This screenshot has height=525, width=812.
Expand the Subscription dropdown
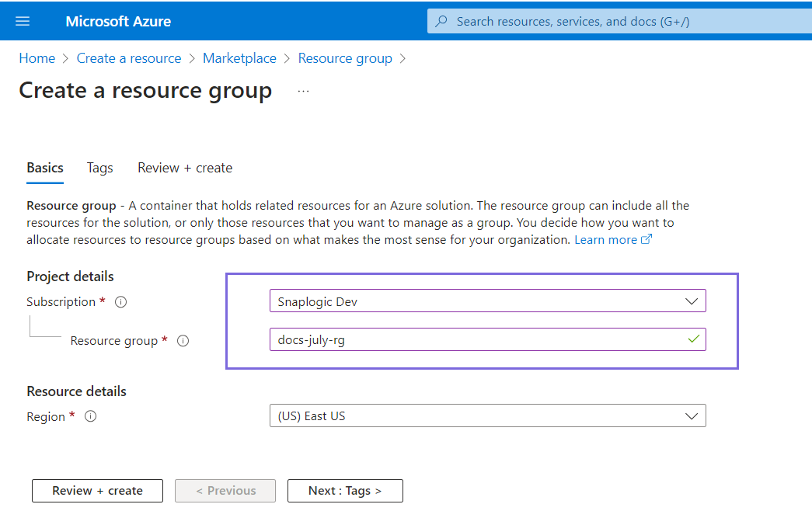(691, 301)
